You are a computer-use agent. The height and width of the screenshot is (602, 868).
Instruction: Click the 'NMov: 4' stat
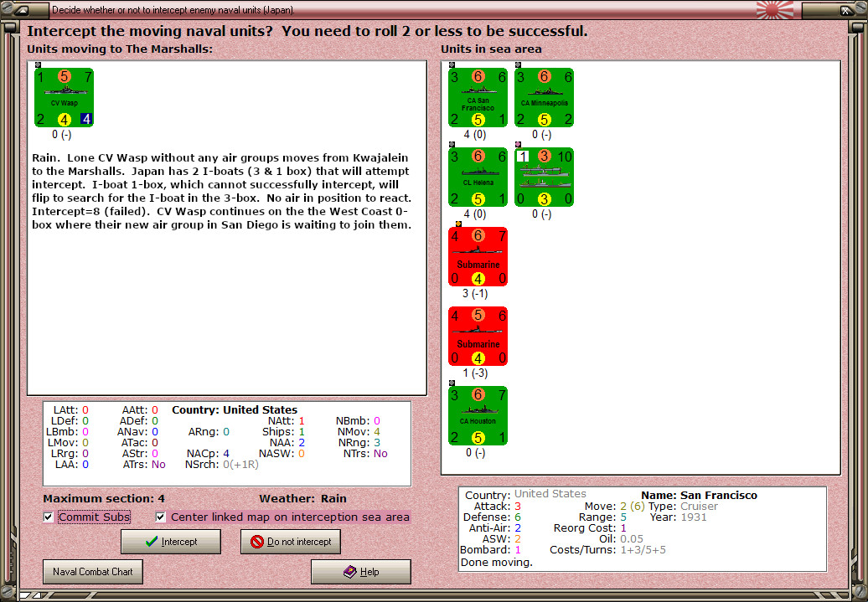coord(359,431)
